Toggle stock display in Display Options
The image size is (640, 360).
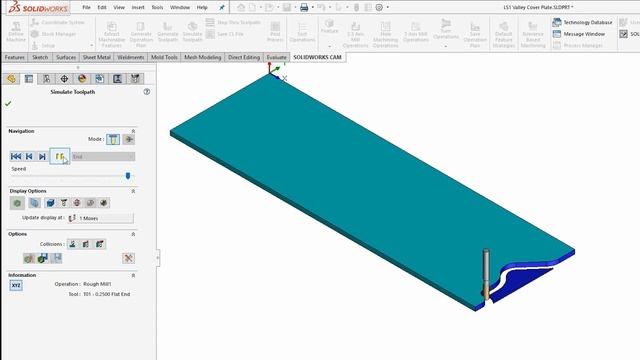[17, 203]
